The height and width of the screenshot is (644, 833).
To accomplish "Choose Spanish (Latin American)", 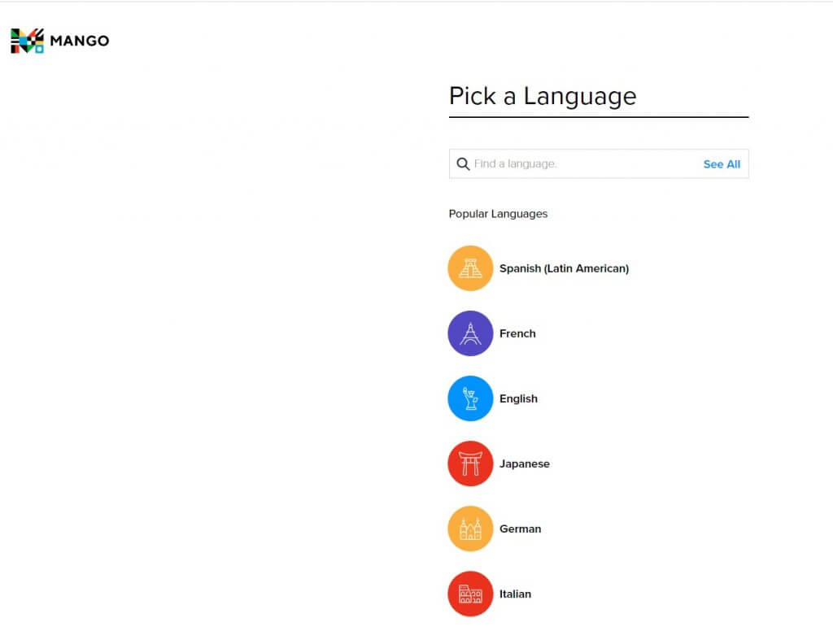I will pos(564,268).
